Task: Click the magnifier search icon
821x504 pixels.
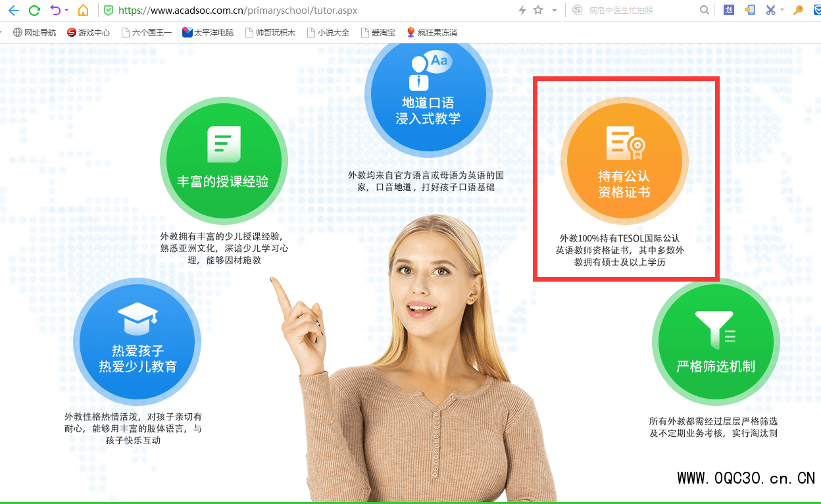Action: pyautogui.click(x=705, y=11)
